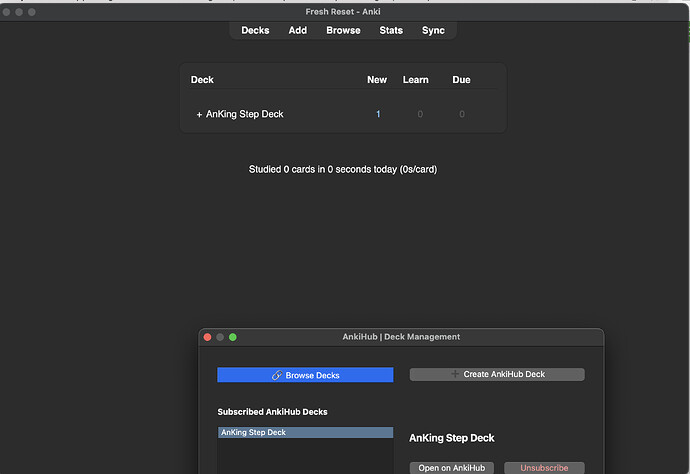Screen dimensions: 690x474
Task: Click the studied cards today summary text
Action: coord(343,169)
